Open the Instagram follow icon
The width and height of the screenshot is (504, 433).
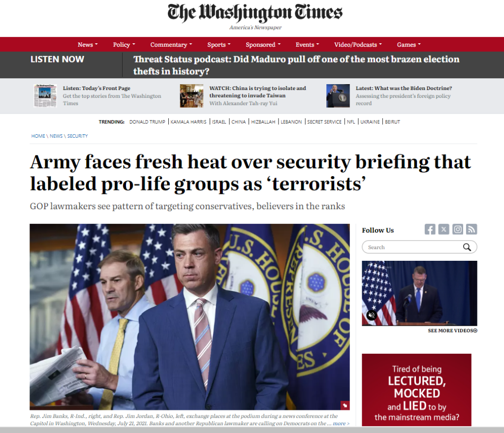pos(458,229)
